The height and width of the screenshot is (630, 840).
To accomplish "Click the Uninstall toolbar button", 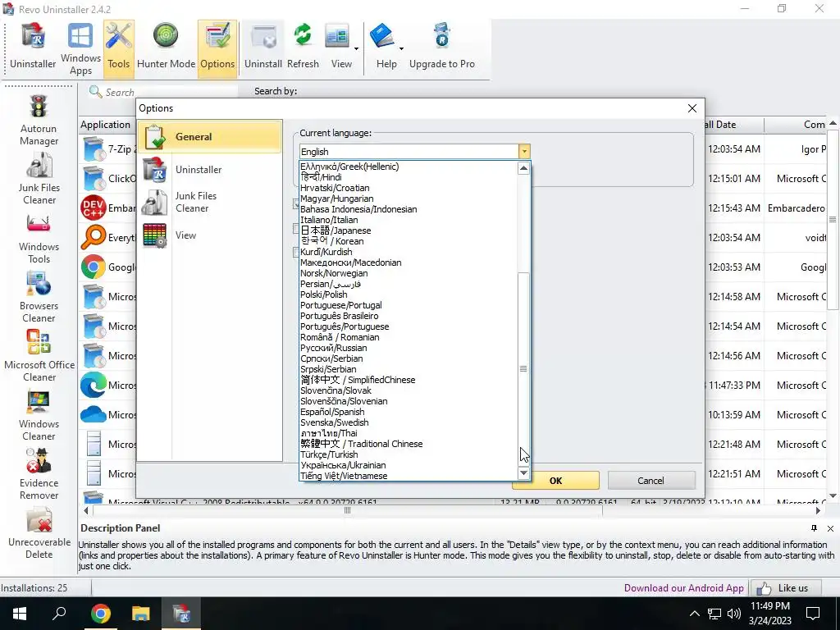I will tap(263, 48).
